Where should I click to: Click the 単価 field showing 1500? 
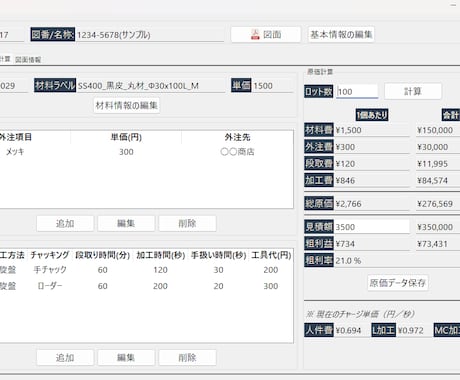click(273, 86)
